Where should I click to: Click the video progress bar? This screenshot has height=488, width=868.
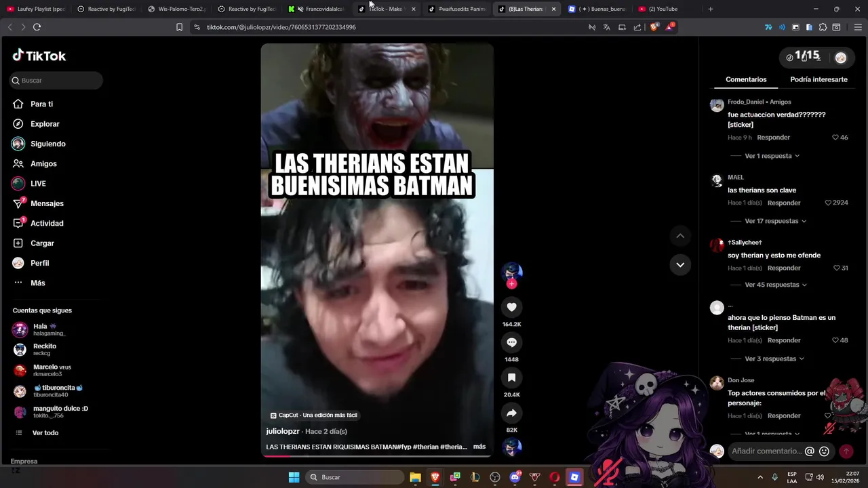point(377,456)
